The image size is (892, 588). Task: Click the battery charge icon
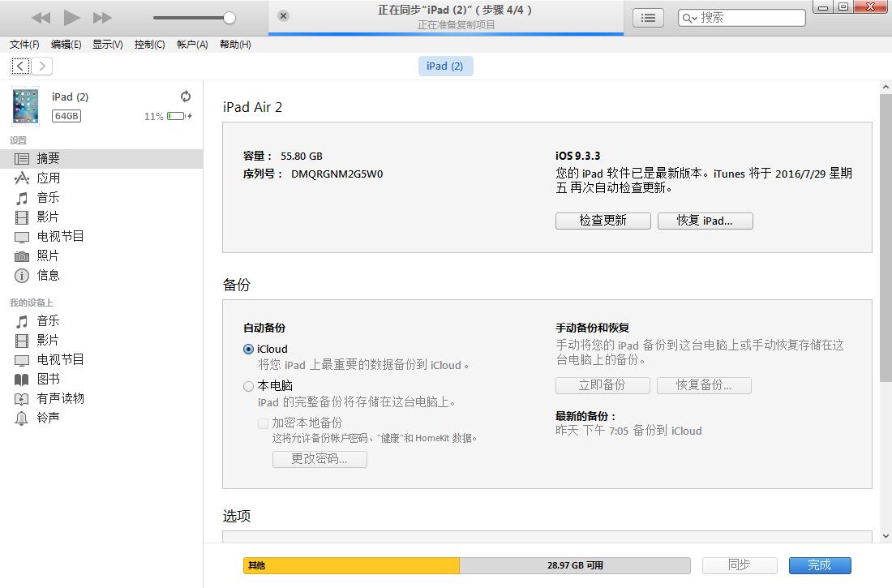[x=179, y=116]
